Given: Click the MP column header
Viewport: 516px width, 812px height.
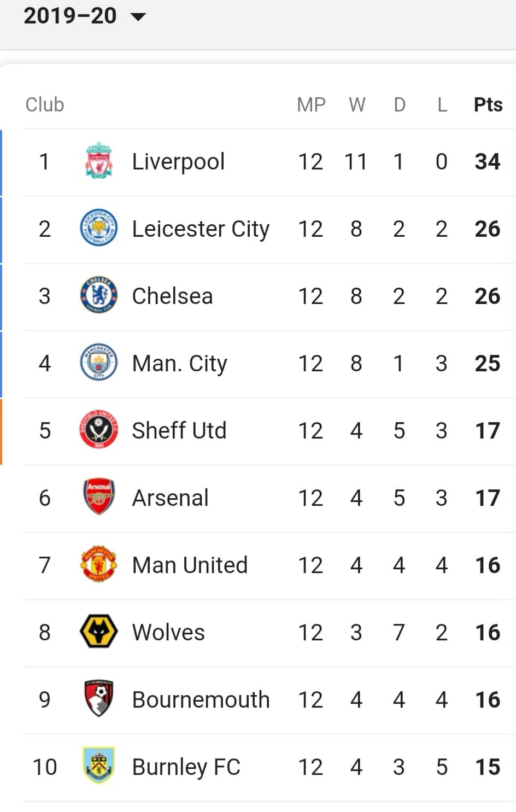Looking at the screenshot, I should pos(311,104).
